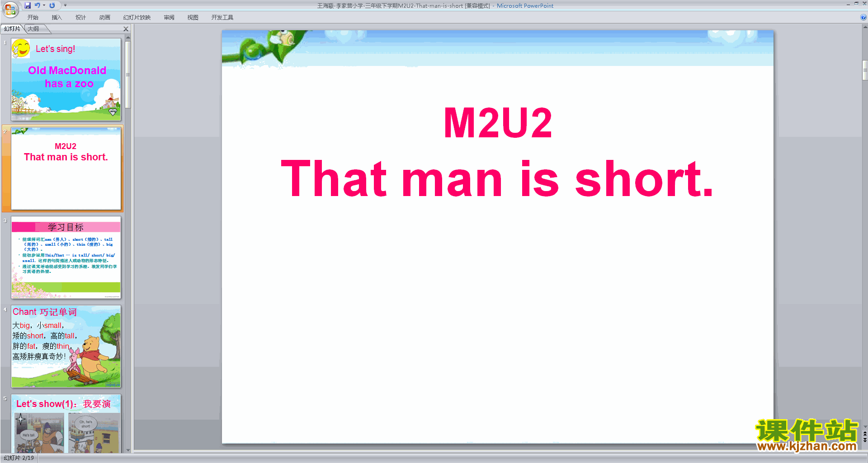Open the 幻灯片放映 ribbon tab
Image resolution: width=868 pixels, height=463 pixels.
pos(137,18)
